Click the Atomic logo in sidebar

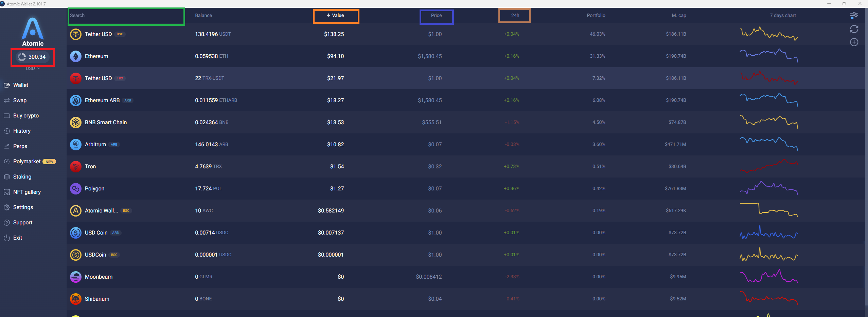pyautogui.click(x=33, y=32)
